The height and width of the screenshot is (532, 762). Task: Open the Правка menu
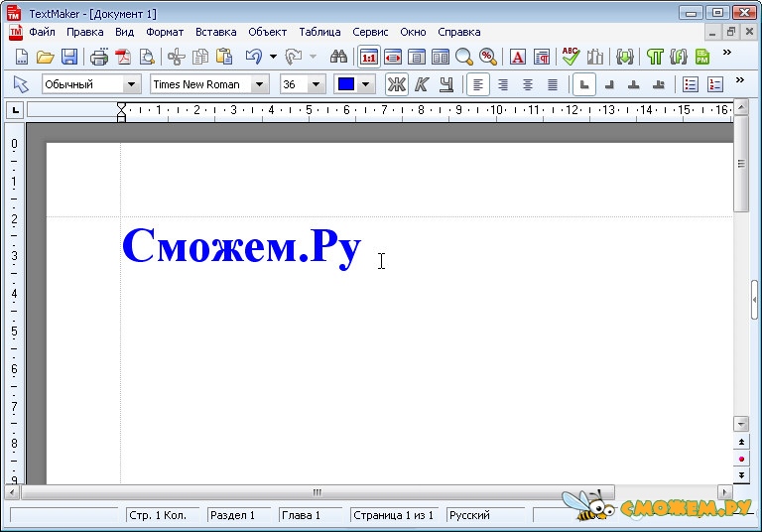85,32
